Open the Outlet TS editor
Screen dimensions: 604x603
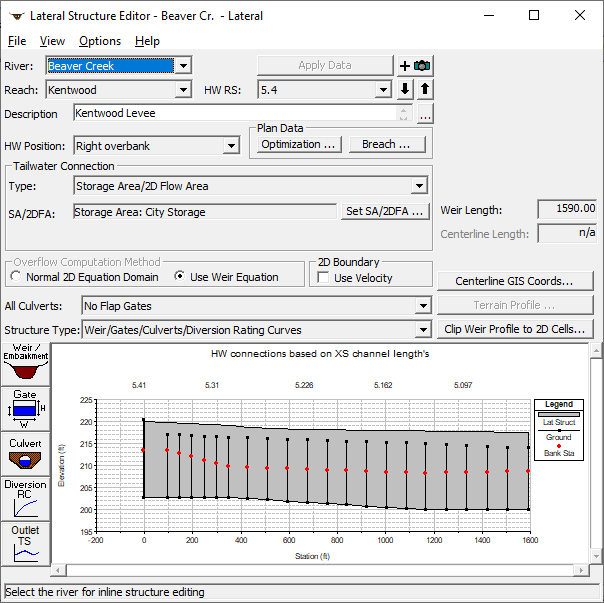pyautogui.click(x=25, y=541)
